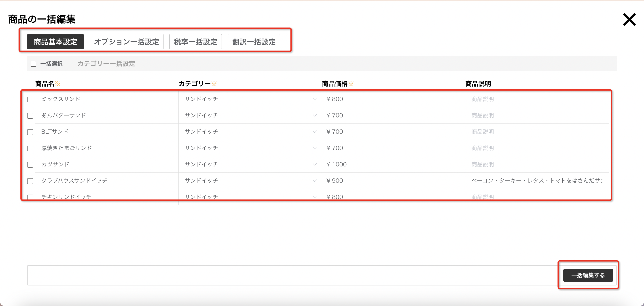Click the 商品説明 column header
The image size is (644, 306).
478,84
